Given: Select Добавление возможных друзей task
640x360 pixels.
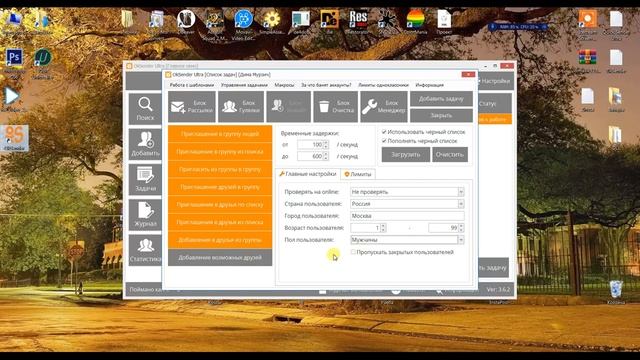Looking at the screenshot, I should [220, 258].
